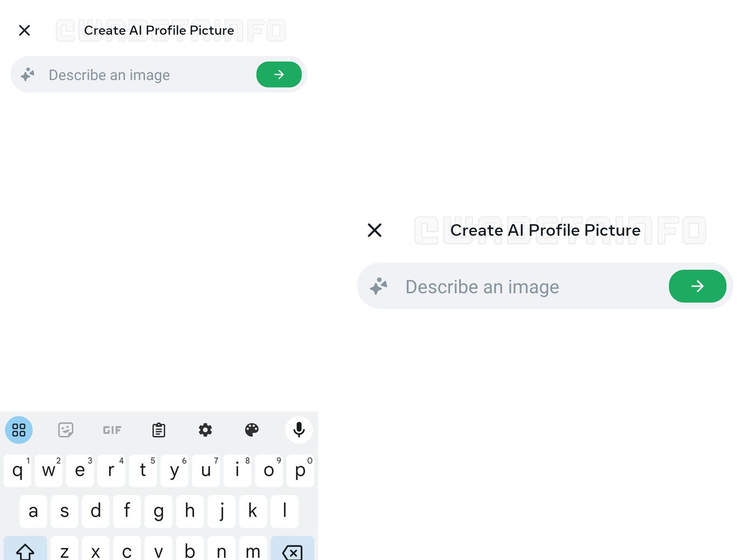Click the AI sparkle icon in right prompt bar
747x560 pixels.
(x=379, y=286)
